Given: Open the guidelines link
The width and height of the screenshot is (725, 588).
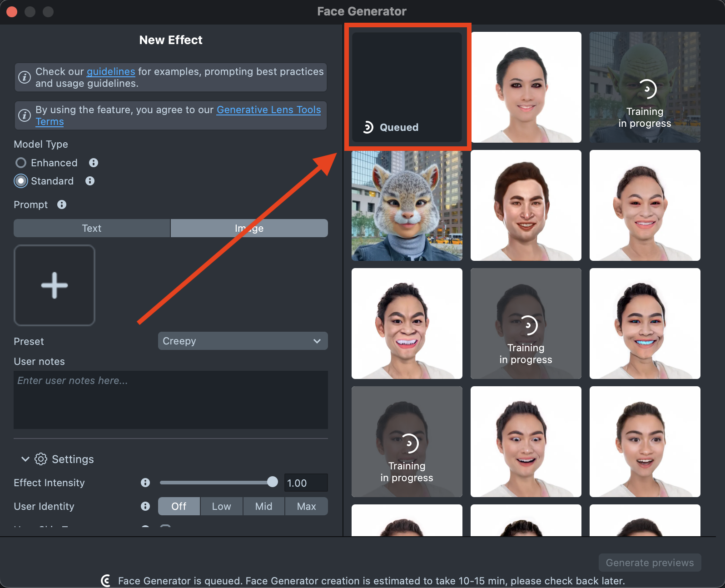Looking at the screenshot, I should (111, 71).
